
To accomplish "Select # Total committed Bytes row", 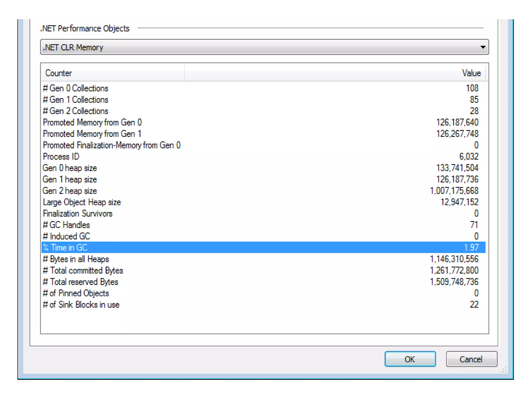I will (x=83, y=270).
